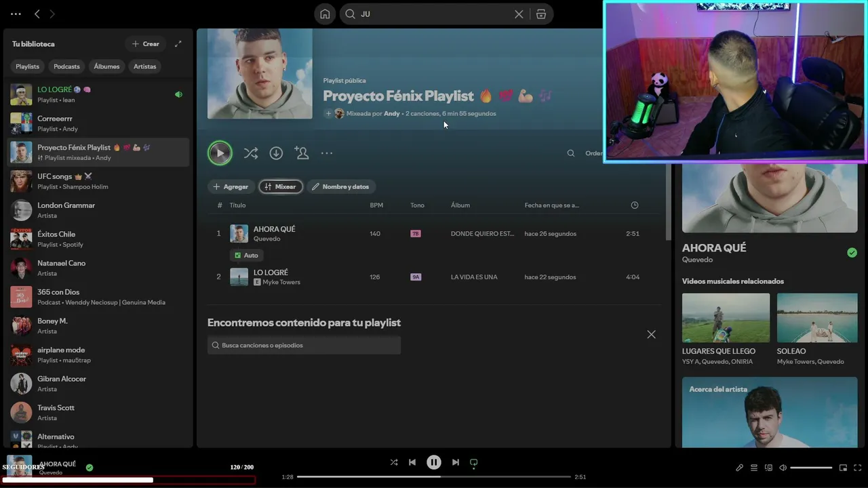Skip to the previous track
This screenshot has height=488, width=868.
click(x=412, y=462)
